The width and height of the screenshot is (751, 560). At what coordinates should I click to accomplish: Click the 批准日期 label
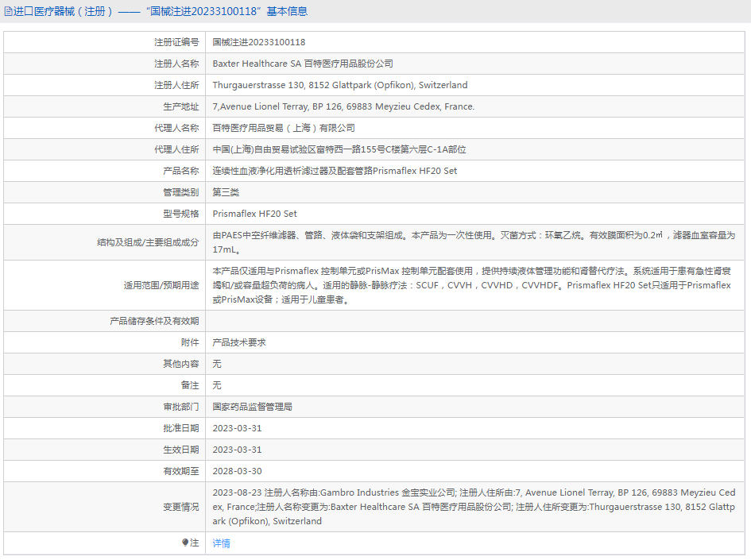tap(181, 428)
